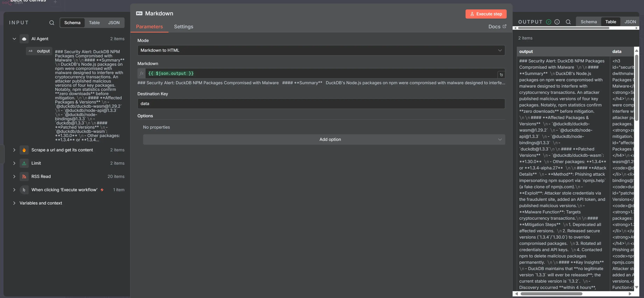Click the RSS Read feed icon
644x298 pixels.
[24, 176]
